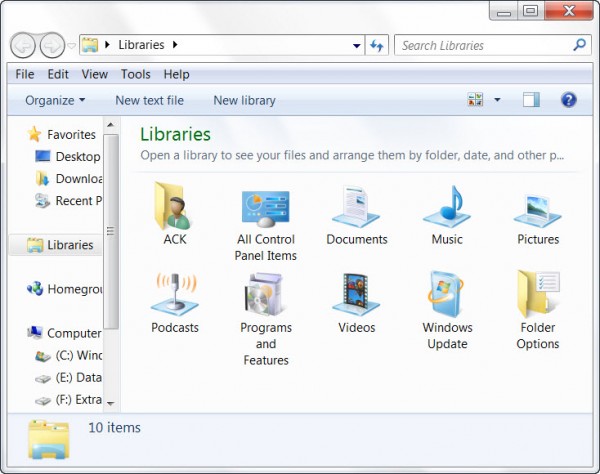Click the navigation pane scrollbar thumb
Image resolution: width=600 pixels, height=474 pixels.
click(x=111, y=231)
